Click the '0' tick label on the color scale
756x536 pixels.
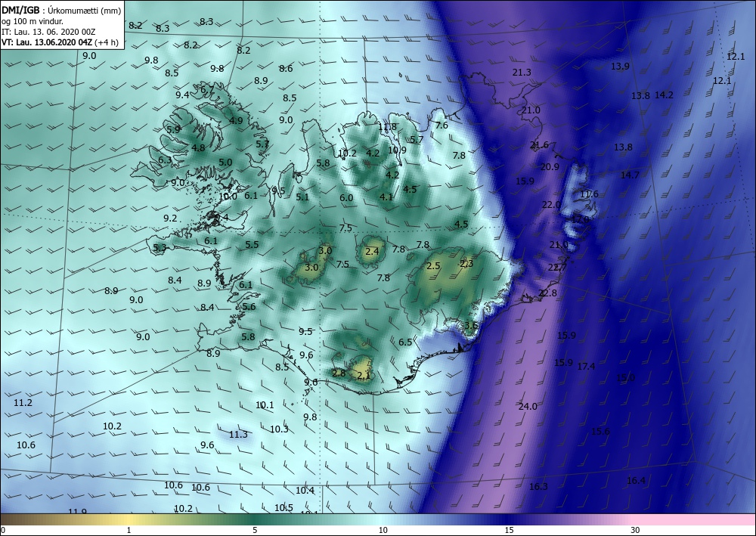[3, 531]
